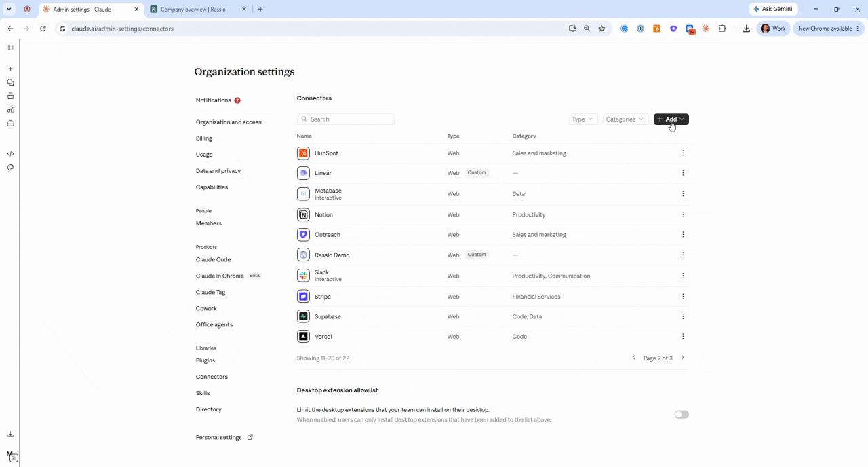Click the install app icon in address bar

pos(572,29)
